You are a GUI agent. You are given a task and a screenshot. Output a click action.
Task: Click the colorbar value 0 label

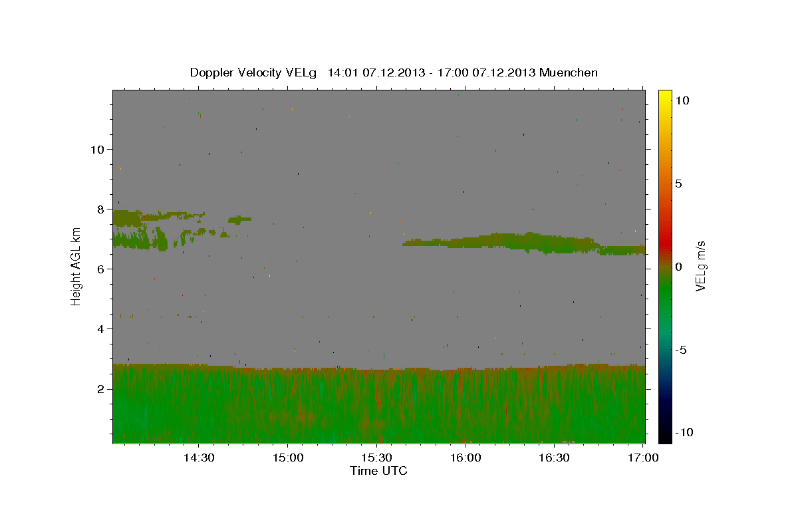(x=678, y=267)
